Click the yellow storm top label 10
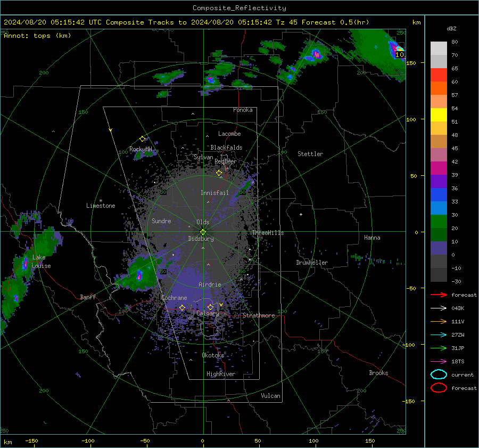The image size is (479, 448). tap(399, 55)
